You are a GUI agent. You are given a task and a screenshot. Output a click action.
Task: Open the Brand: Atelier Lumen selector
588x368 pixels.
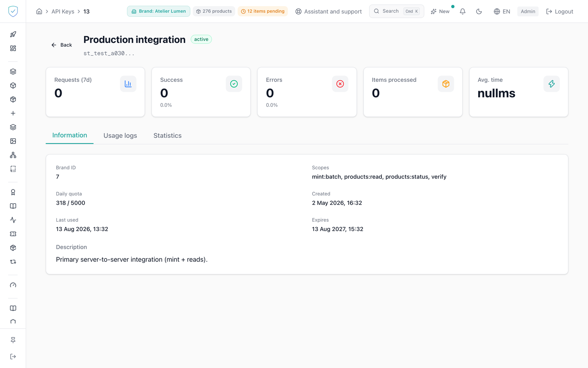point(158,11)
